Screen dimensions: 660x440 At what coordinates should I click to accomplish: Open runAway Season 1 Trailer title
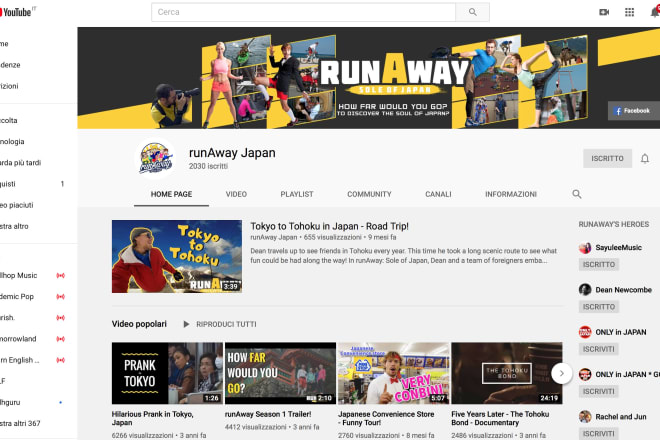click(268, 414)
